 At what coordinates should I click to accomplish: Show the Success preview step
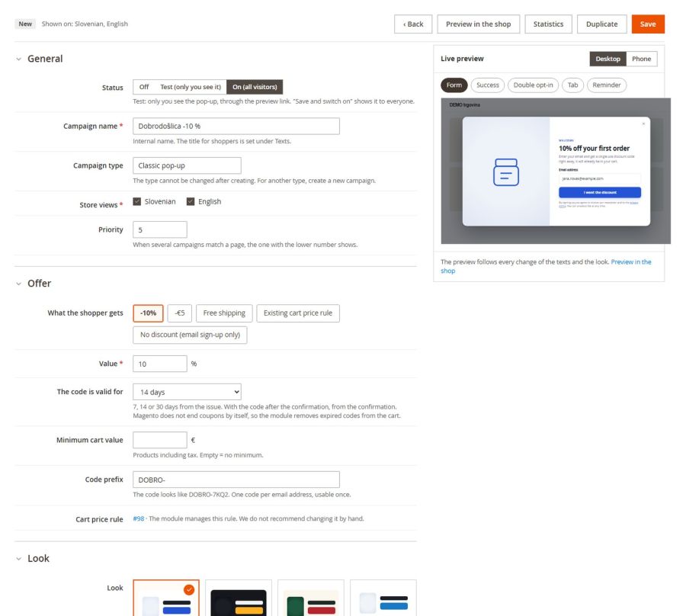pyautogui.click(x=487, y=85)
